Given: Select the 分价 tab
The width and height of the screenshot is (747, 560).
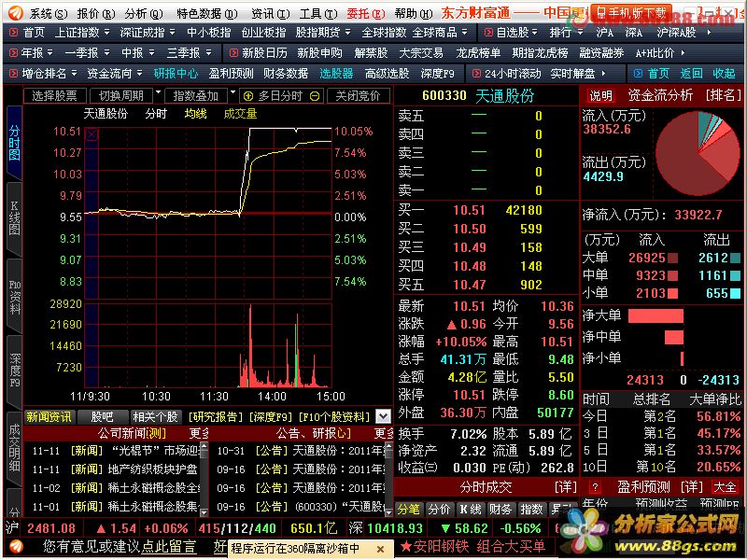Looking at the screenshot, I should point(439,509).
